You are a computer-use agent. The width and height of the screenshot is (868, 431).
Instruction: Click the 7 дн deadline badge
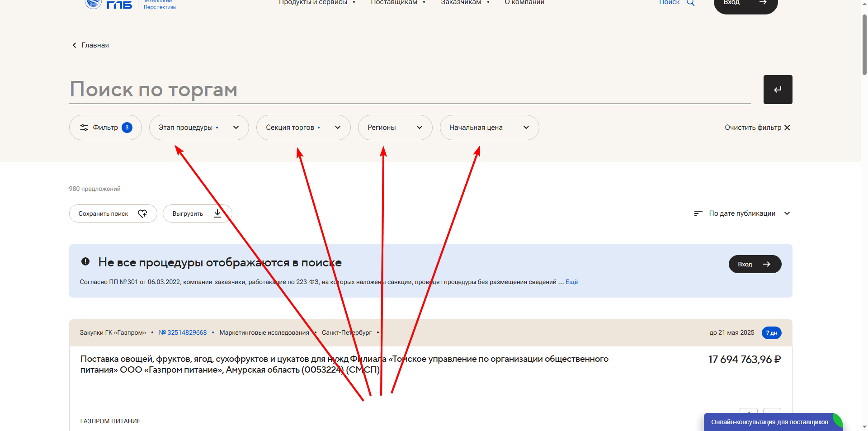[x=771, y=333]
